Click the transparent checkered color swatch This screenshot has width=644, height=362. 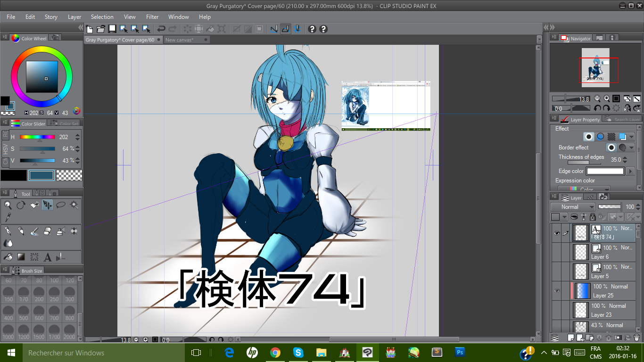[69, 175]
